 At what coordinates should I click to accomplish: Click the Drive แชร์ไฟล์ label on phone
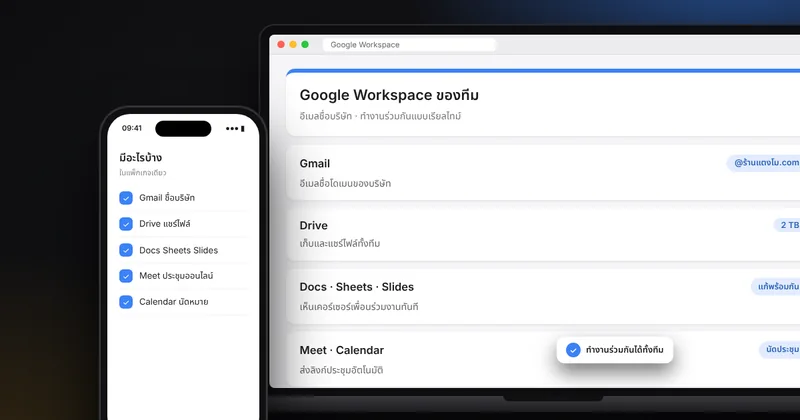165,224
